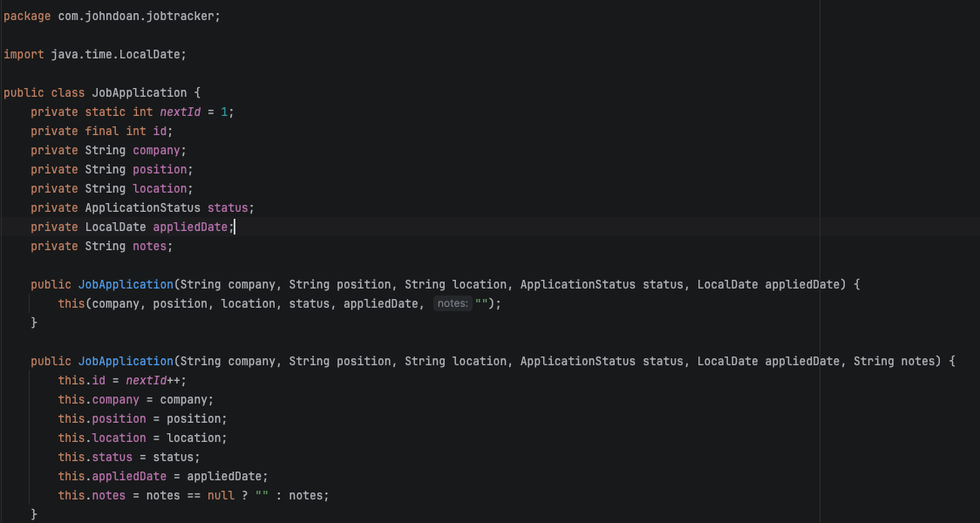Click the notes: inlay parameter hint
This screenshot has height=523, width=980.
453,302
